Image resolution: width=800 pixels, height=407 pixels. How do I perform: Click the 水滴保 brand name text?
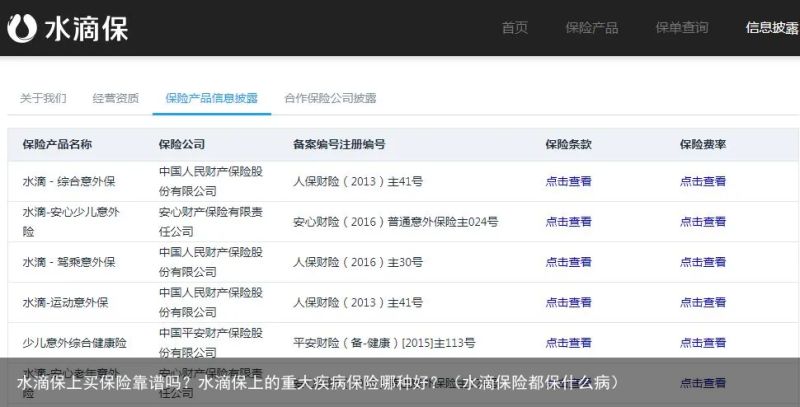(x=86, y=28)
